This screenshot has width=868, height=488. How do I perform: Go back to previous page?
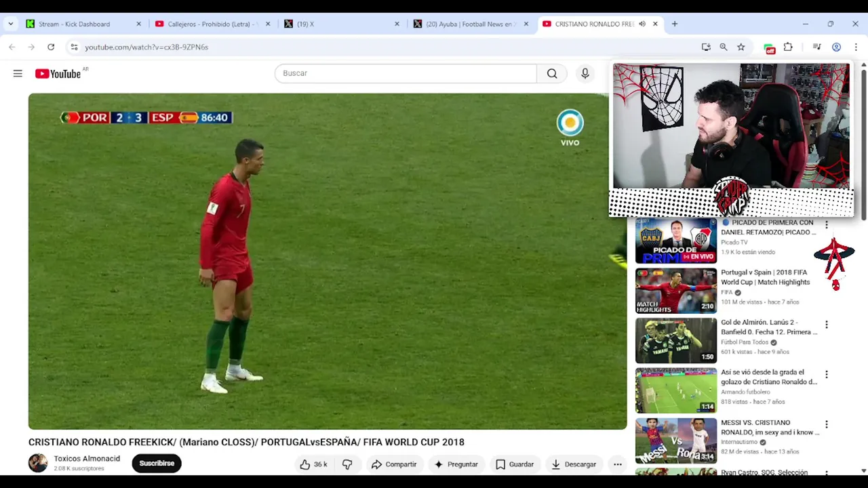pos(12,47)
